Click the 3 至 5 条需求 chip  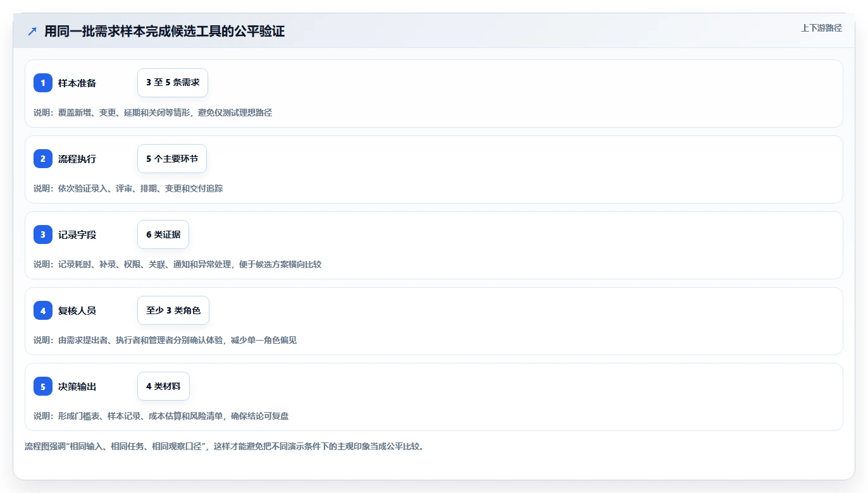coord(173,83)
